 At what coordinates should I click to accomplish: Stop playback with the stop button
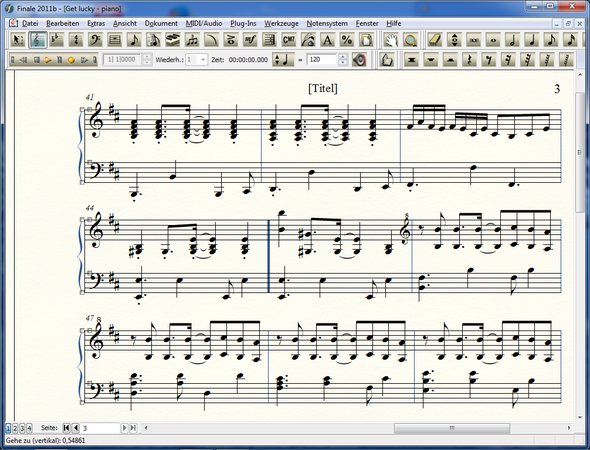pos(36,60)
